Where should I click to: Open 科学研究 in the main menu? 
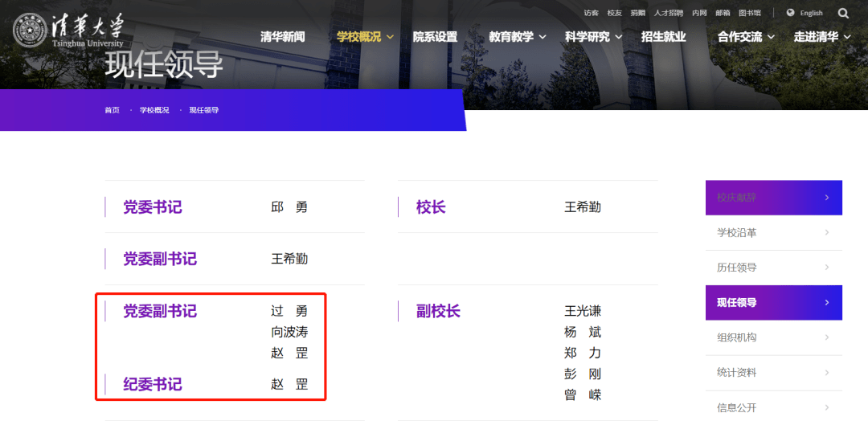point(588,37)
